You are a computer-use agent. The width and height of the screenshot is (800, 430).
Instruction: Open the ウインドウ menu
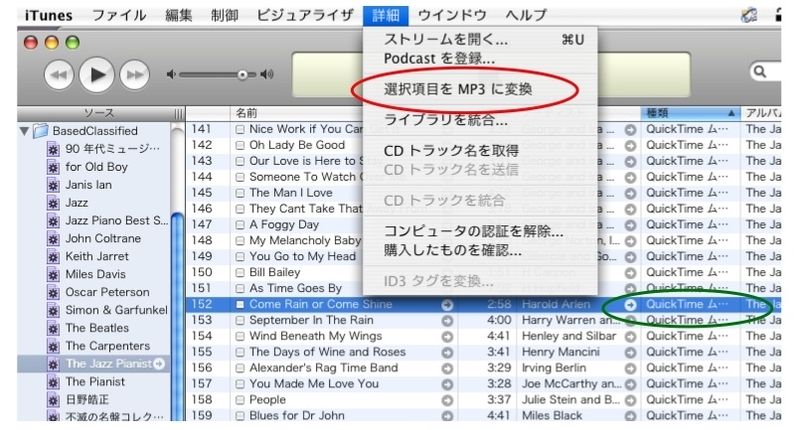tap(452, 15)
